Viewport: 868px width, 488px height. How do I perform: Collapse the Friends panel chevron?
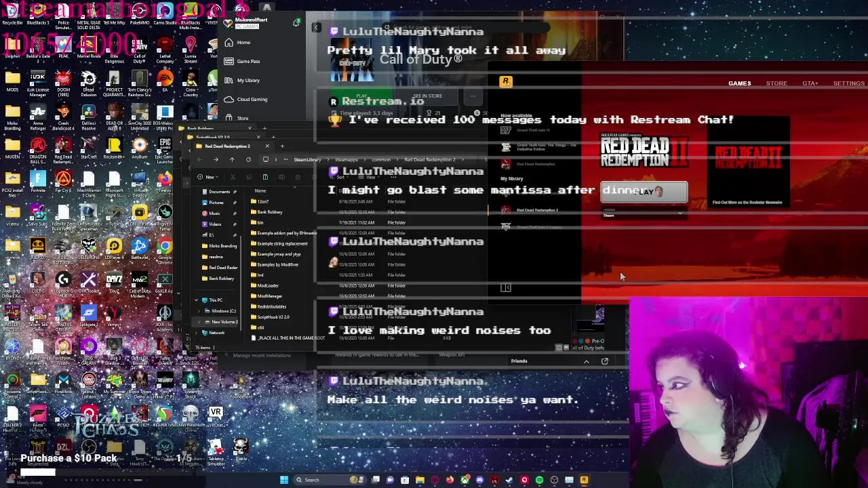click(586, 361)
